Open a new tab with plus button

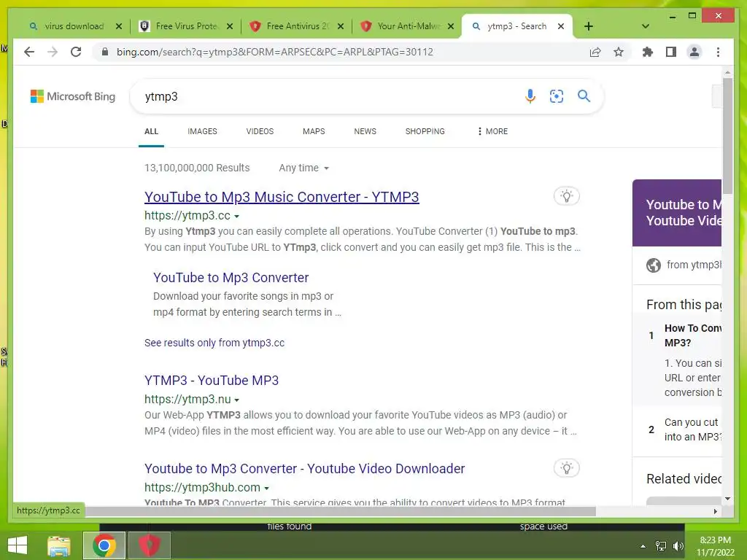coord(589,26)
